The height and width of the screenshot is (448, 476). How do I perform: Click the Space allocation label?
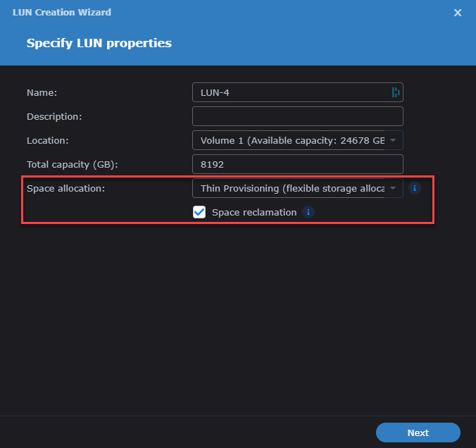[x=66, y=188]
